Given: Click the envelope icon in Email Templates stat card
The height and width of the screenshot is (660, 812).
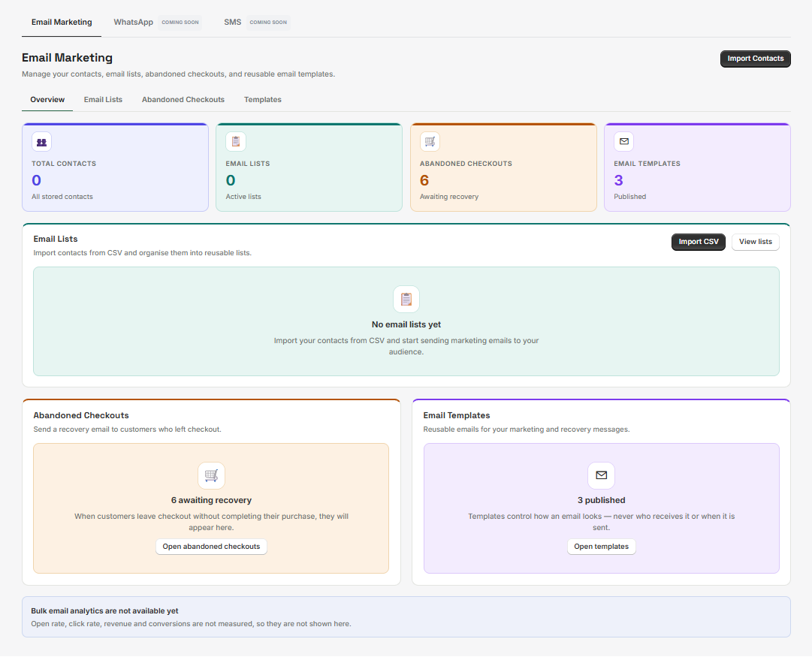Looking at the screenshot, I should coord(624,143).
